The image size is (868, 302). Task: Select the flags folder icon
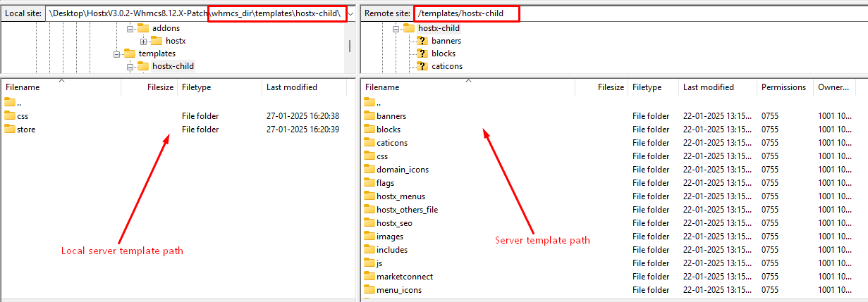click(x=370, y=183)
